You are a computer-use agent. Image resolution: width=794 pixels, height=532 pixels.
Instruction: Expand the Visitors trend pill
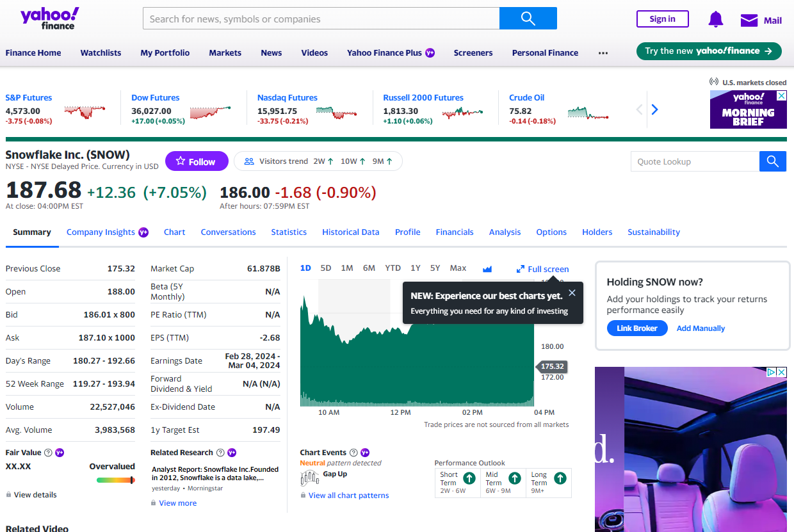click(x=318, y=161)
